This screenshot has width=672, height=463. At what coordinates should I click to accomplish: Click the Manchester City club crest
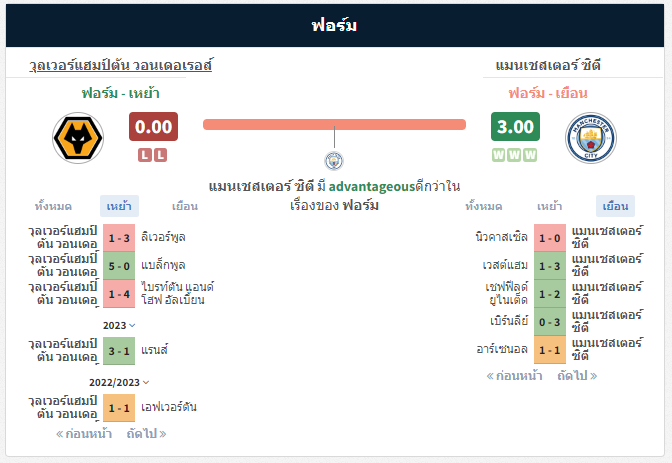pos(591,138)
